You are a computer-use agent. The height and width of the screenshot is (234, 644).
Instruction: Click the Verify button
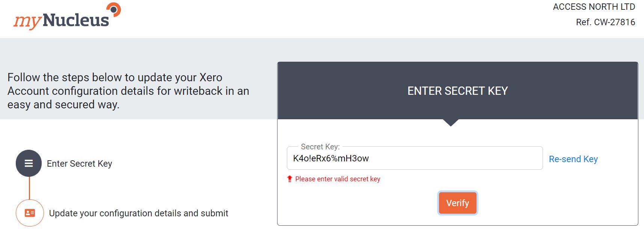[457, 203]
